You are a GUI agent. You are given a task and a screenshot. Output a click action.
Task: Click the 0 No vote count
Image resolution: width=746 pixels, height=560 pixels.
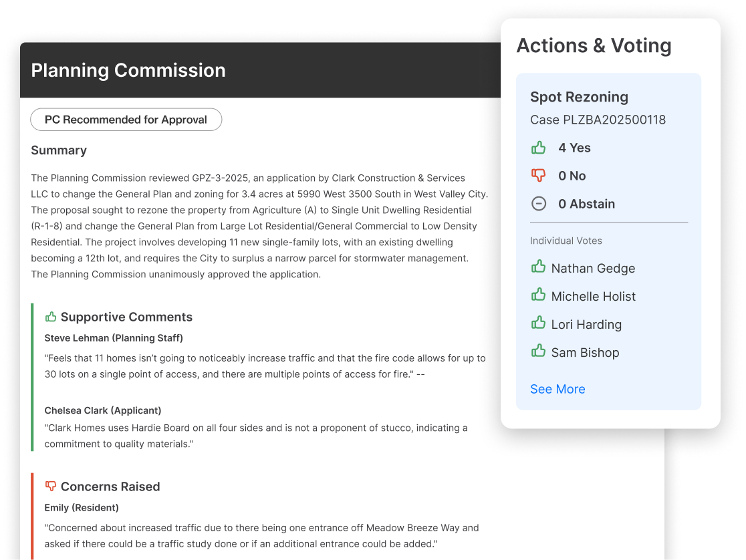pos(572,176)
